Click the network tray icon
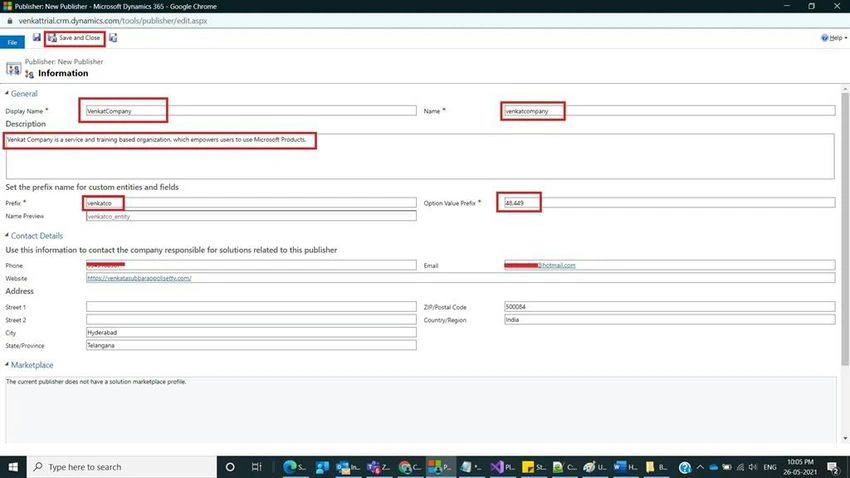 pos(740,467)
